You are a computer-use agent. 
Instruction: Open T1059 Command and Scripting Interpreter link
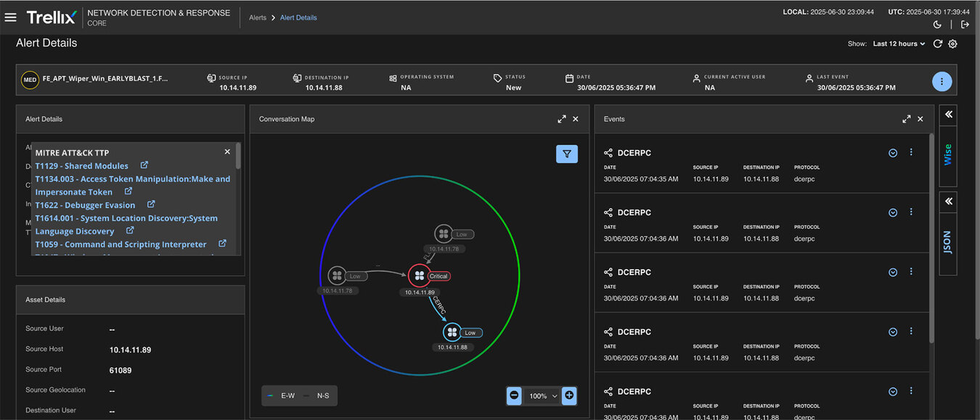point(121,244)
